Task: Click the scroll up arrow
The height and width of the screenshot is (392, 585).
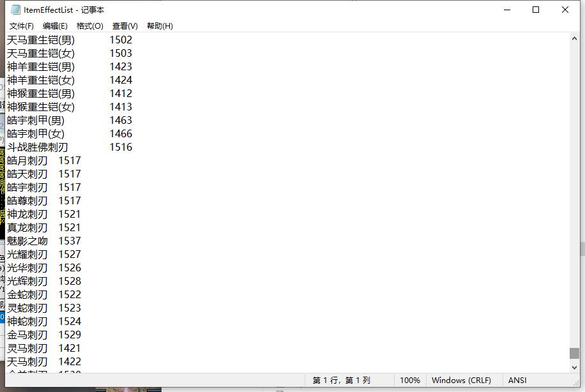Action: tap(574, 39)
